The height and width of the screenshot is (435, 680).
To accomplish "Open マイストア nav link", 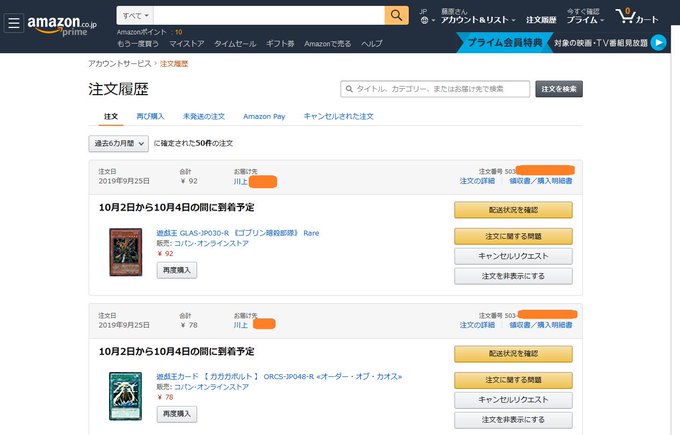I will [x=186, y=44].
